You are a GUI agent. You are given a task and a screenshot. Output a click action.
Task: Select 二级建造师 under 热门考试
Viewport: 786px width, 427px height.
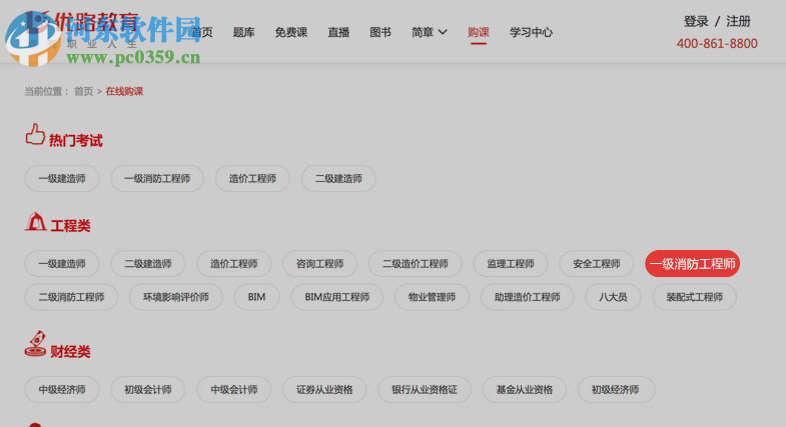[338, 178]
